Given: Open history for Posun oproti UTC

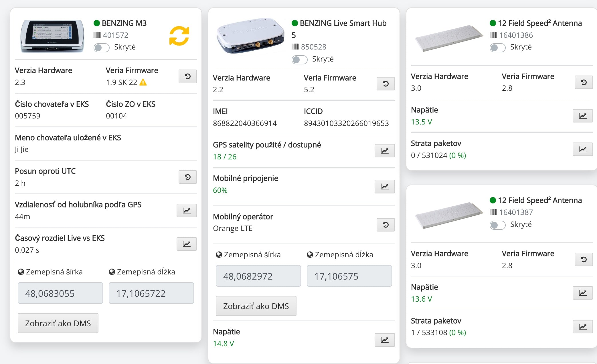Looking at the screenshot, I should [187, 177].
